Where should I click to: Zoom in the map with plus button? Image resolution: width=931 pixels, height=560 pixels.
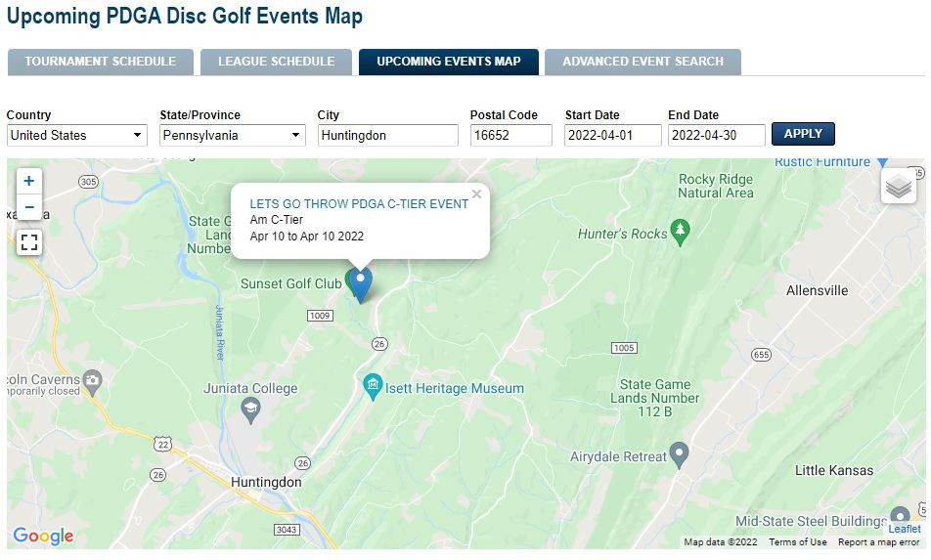(29, 182)
